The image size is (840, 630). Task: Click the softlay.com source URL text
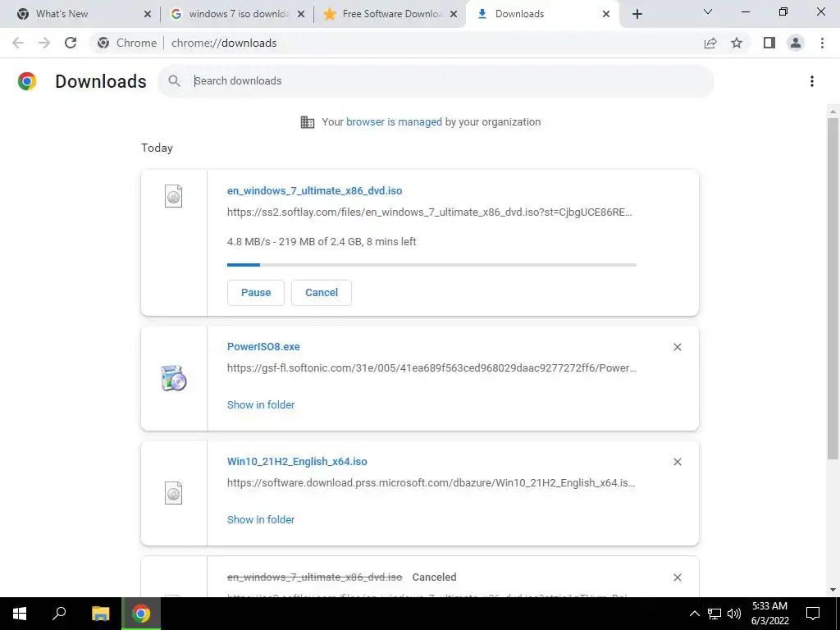[x=430, y=212]
